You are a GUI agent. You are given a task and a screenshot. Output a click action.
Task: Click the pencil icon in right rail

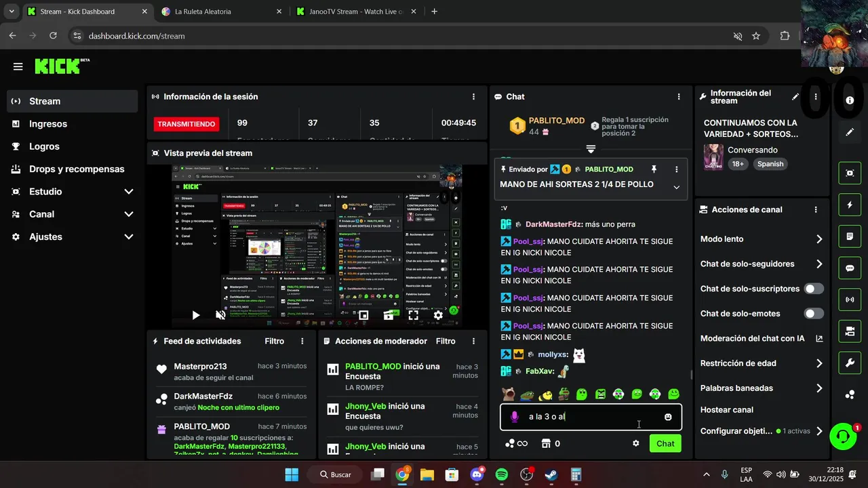pyautogui.click(x=850, y=132)
